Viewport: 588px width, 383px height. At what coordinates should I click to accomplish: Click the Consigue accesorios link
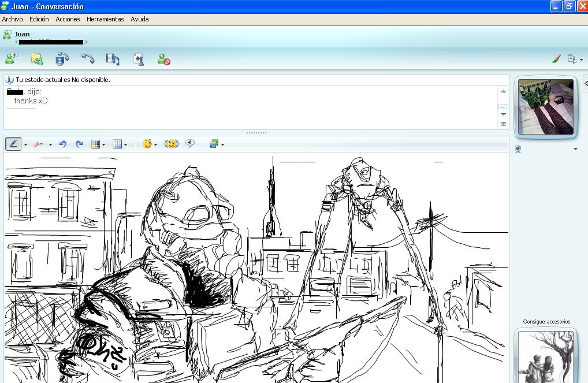546,322
